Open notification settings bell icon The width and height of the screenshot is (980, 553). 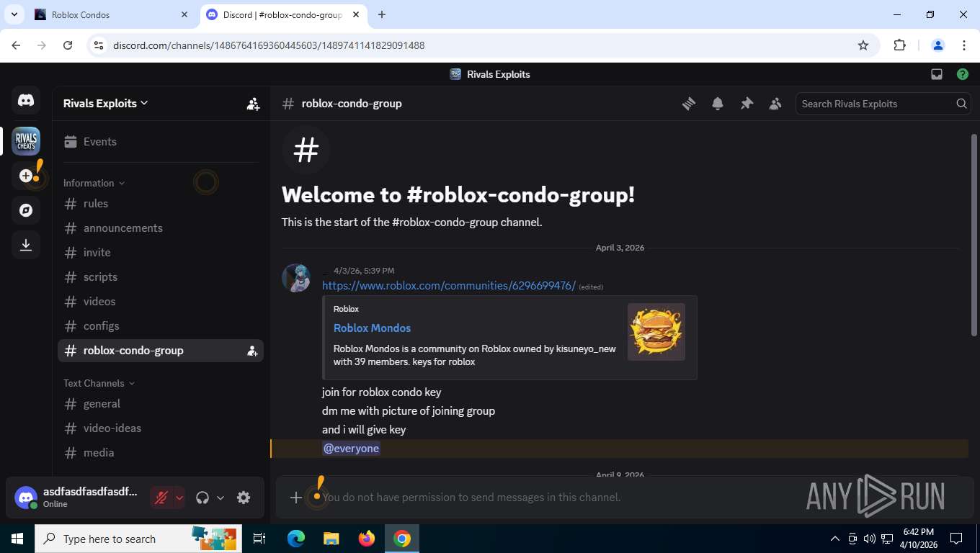click(x=718, y=104)
